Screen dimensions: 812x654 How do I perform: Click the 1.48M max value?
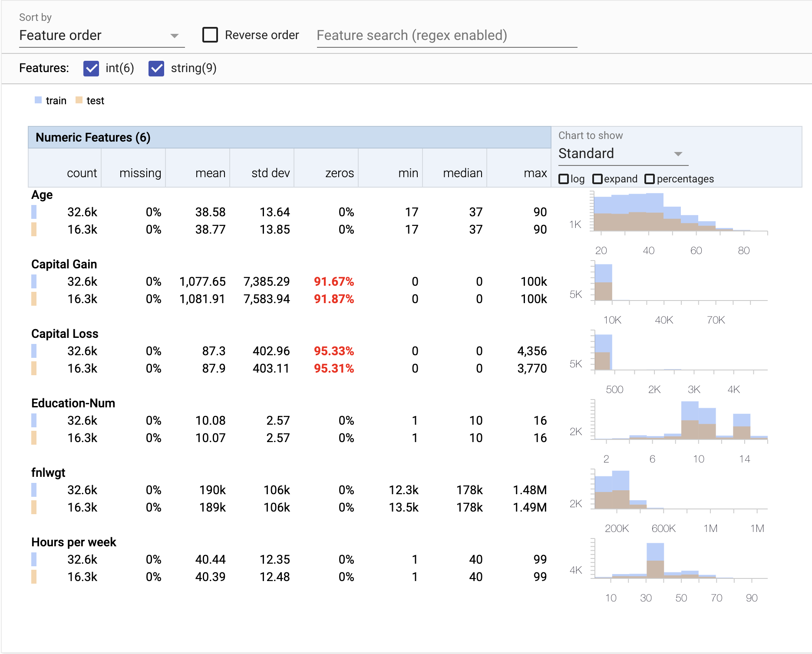(530, 490)
